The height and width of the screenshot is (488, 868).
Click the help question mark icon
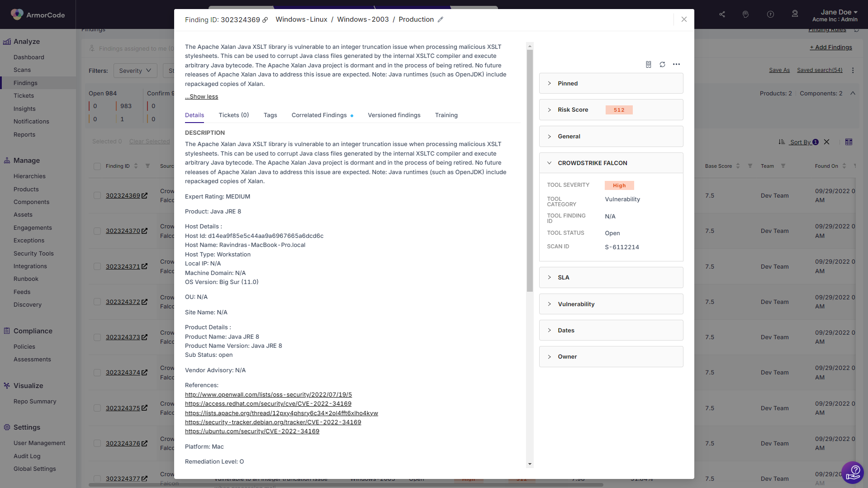point(770,14)
